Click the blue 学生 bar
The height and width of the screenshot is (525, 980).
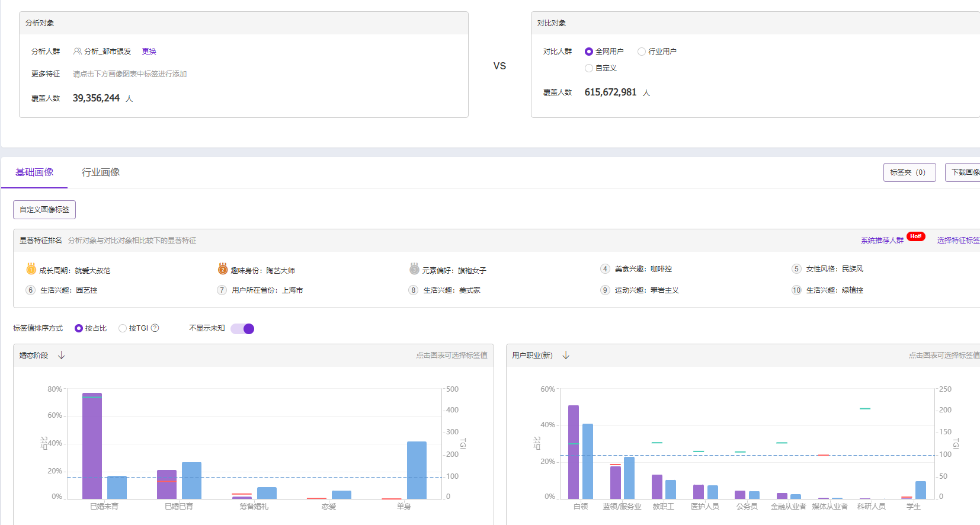921,490
